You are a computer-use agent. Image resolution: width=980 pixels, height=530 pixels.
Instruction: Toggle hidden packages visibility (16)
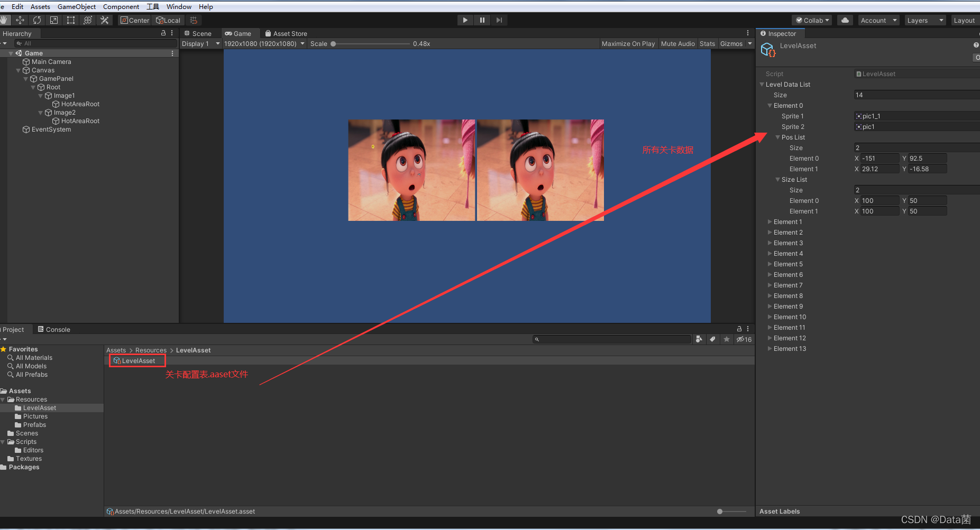point(744,339)
